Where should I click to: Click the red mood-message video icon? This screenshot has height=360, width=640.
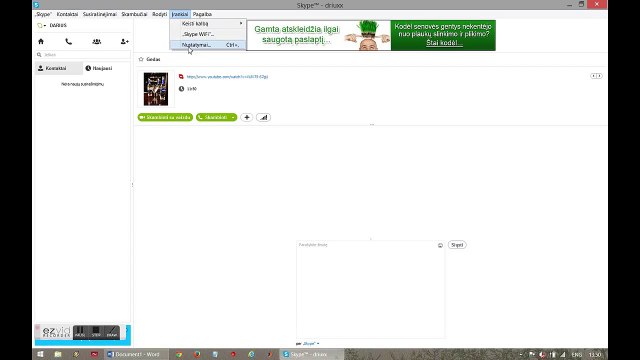(181, 76)
